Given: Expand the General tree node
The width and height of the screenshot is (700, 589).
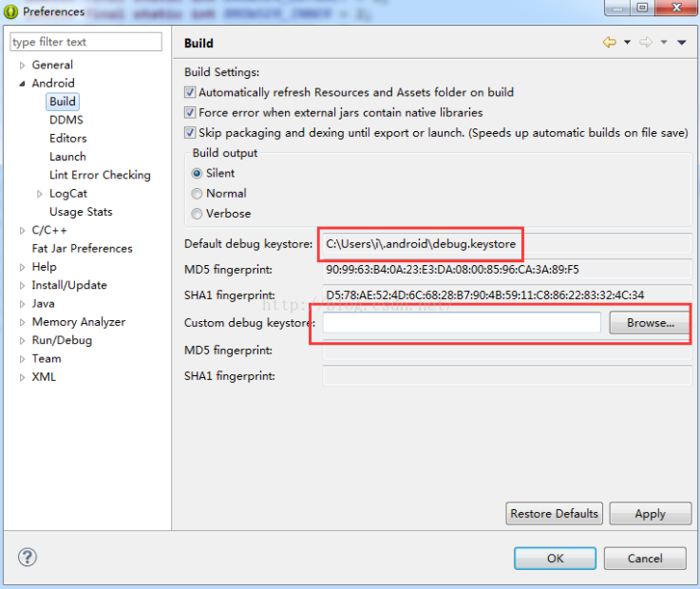Looking at the screenshot, I should tap(23, 66).
